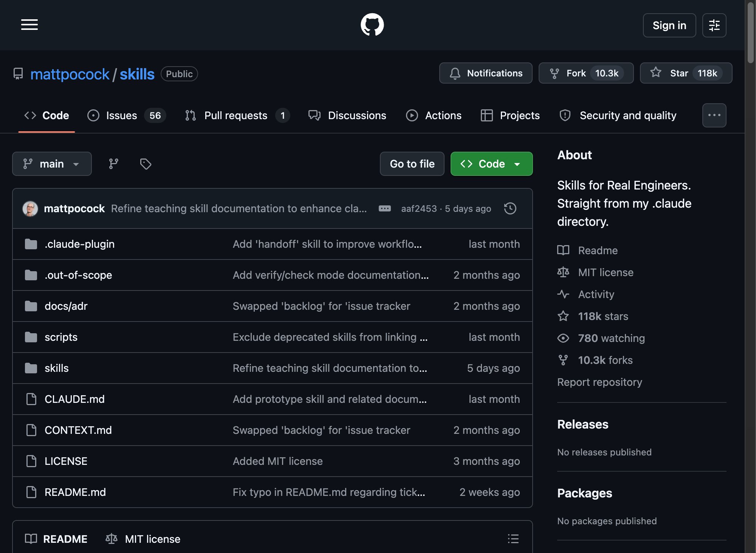Click the CLAUDE.md file icon
This screenshot has width=756, height=553.
coord(31,399)
